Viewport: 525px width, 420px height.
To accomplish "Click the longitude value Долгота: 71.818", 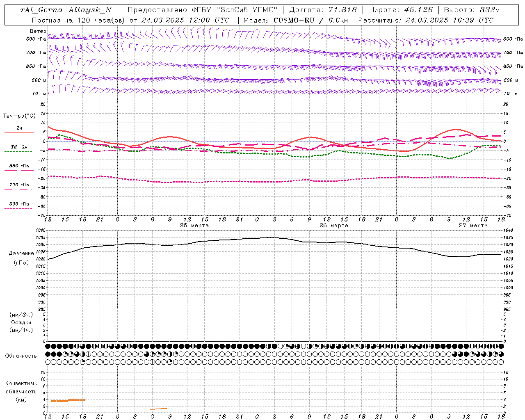I will point(323,10).
